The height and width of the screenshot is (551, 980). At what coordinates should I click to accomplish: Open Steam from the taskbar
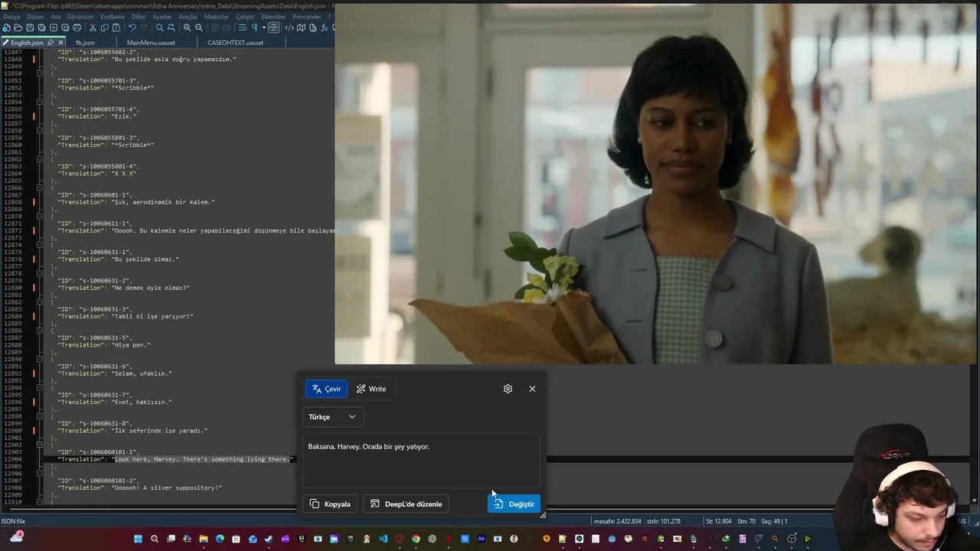coord(269,539)
